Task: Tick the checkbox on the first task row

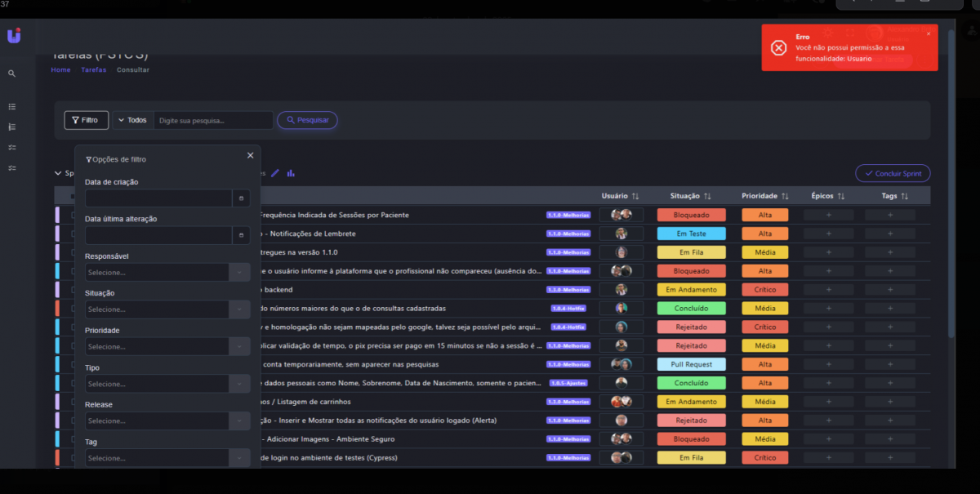Action: (72, 216)
